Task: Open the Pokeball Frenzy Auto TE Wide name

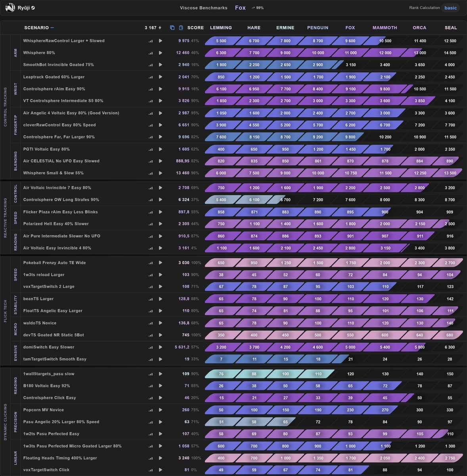Action: [54, 263]
